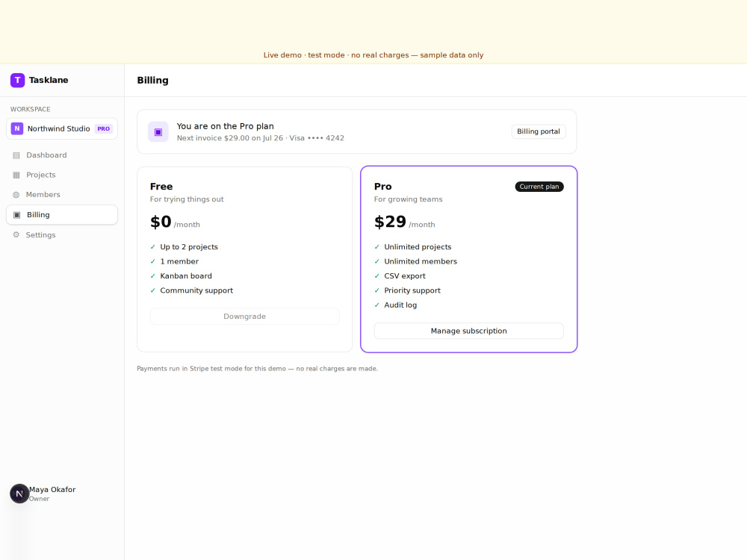
Task: Click the Maya Okafor user name
Action: [52, 490]
